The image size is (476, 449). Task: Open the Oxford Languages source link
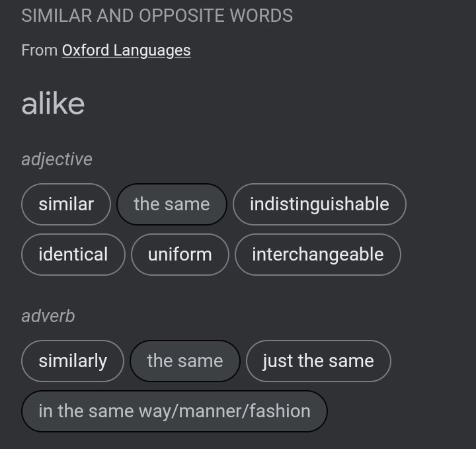tap(126, 50)
